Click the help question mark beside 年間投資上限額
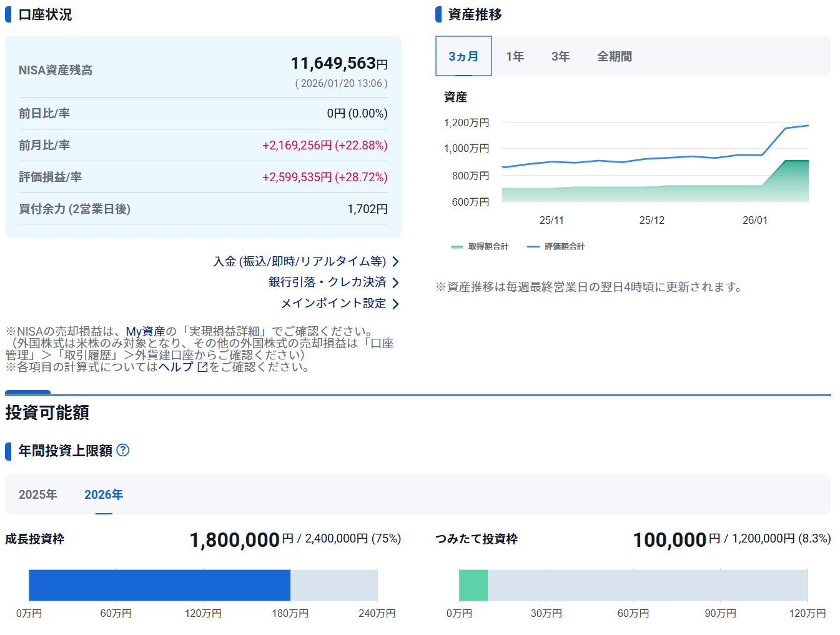Image resolution: width=840 pixels, height=635 pixels. [123, 450]
